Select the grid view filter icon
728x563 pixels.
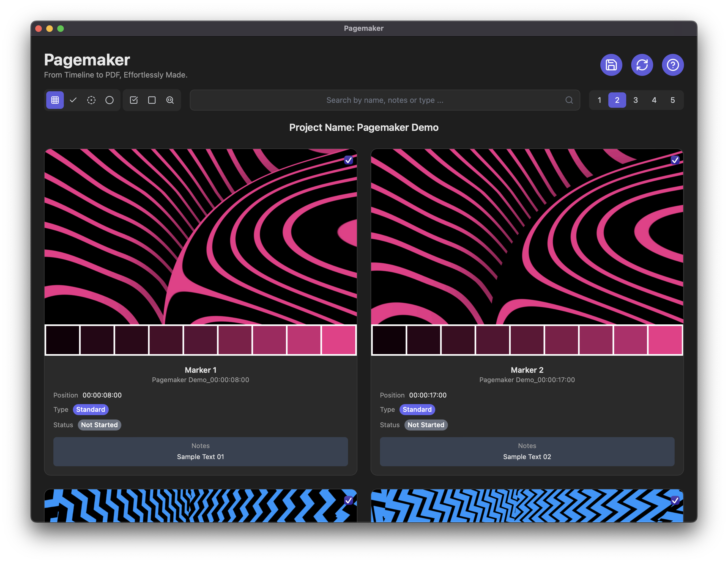tap(55, 100)
